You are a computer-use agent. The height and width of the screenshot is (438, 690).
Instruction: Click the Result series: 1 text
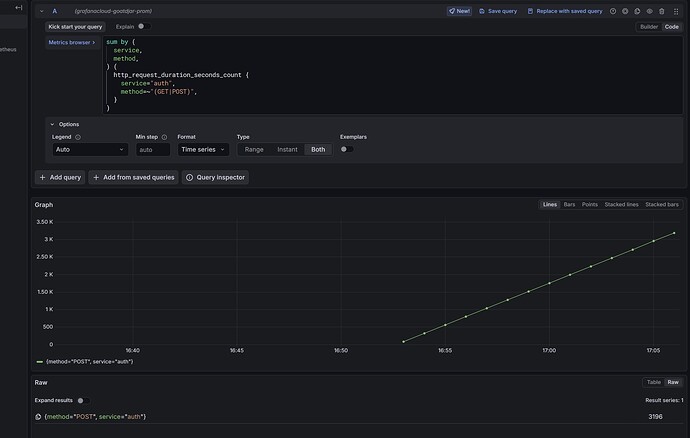[x=664, y=401]
